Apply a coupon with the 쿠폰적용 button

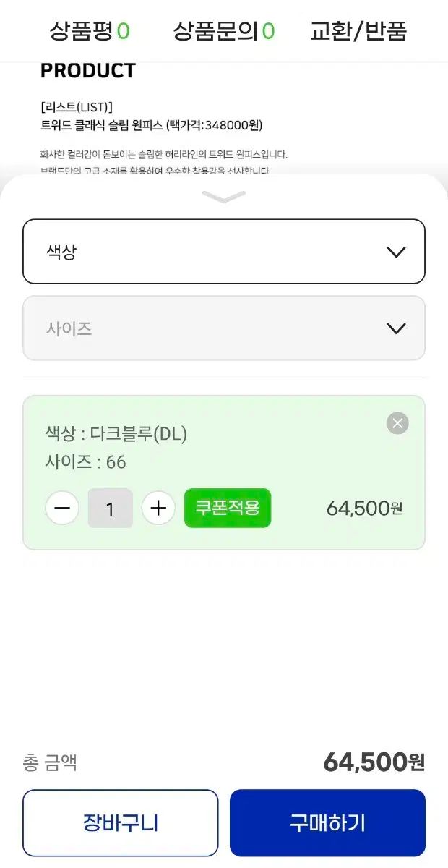[x=228, y=508]
